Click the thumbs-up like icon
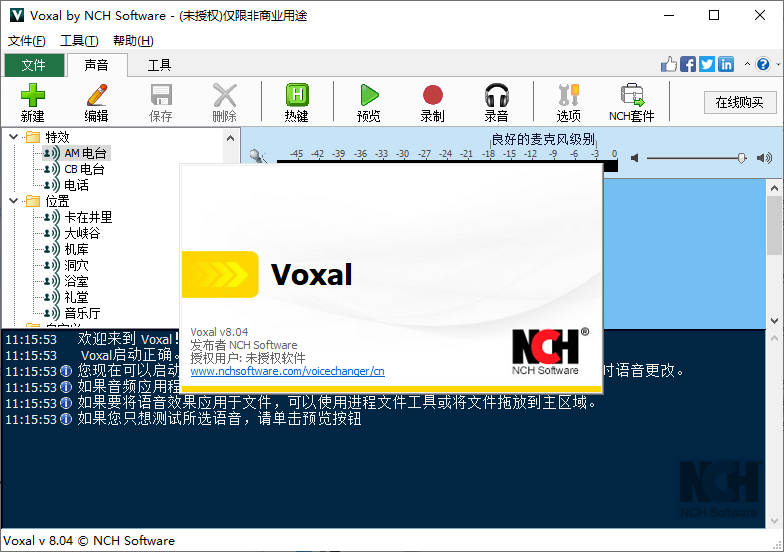Image resolution: width=784 pixels, height=552 pixels. [668, 64]
